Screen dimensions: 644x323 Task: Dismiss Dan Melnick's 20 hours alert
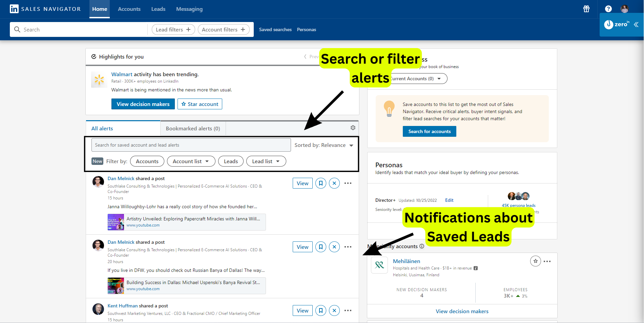(334, 247)
